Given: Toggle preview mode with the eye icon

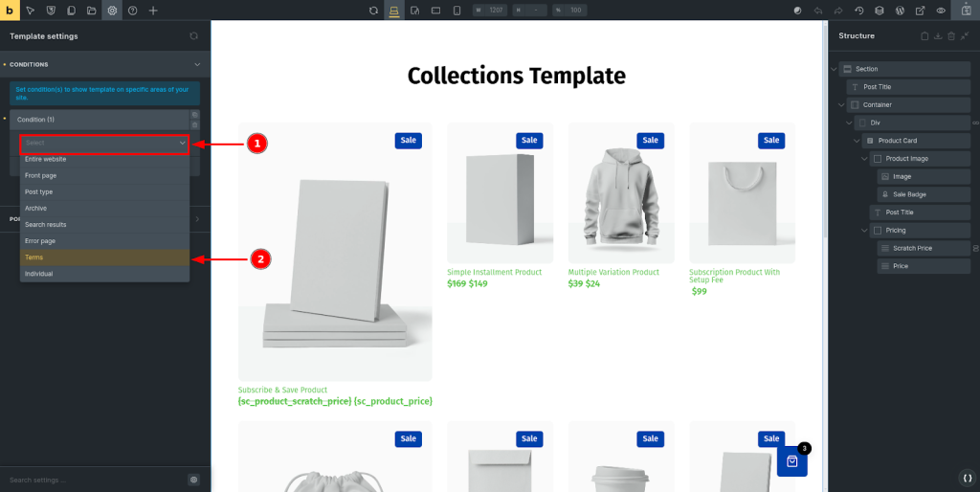Looking at the screenshot, I should [941, 11].
